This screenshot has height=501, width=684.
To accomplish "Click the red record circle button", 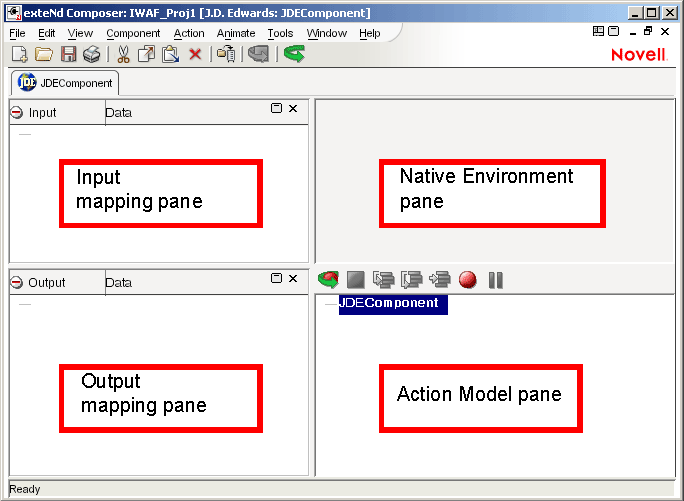I will [x=468, y=280].
